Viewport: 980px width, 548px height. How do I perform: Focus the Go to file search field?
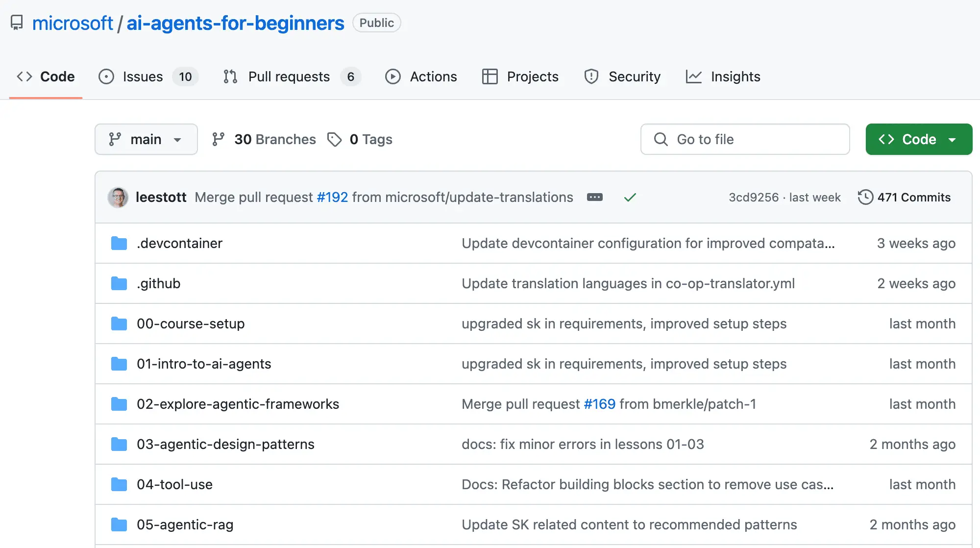pyautogui.click(x=745, y=139)
